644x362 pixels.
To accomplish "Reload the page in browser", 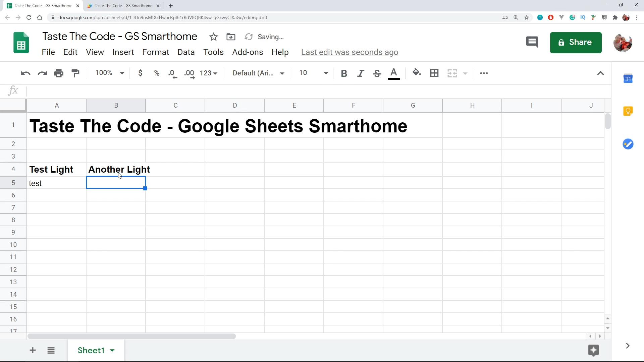I will tap(29, 17).
